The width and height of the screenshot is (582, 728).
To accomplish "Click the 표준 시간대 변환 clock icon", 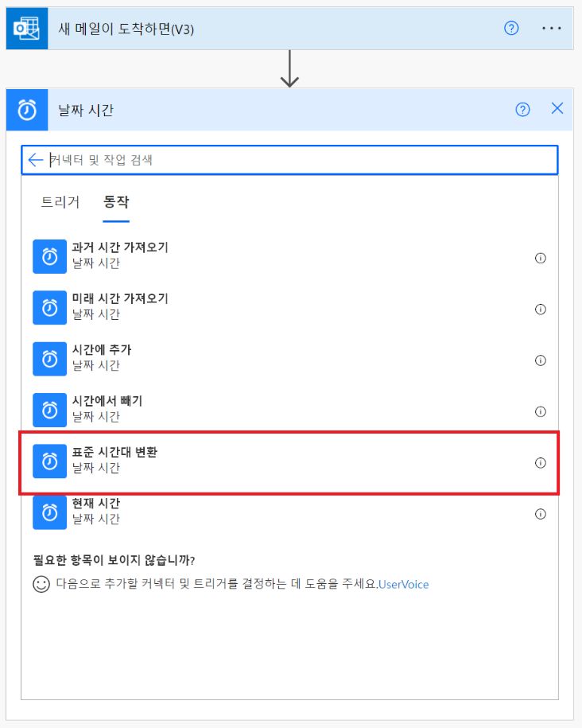I will pyautogui.click(x=49, y=461).
